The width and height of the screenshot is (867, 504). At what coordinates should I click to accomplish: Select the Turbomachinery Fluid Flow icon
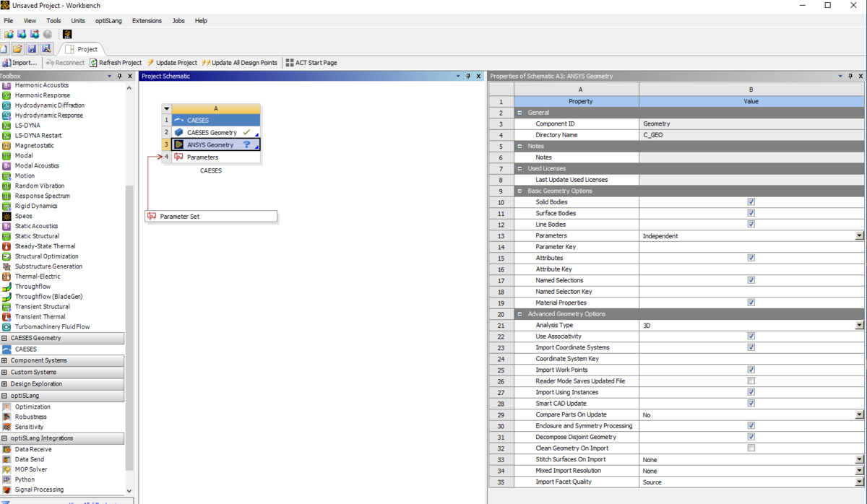pyautogui.click(x=7, y=327)
